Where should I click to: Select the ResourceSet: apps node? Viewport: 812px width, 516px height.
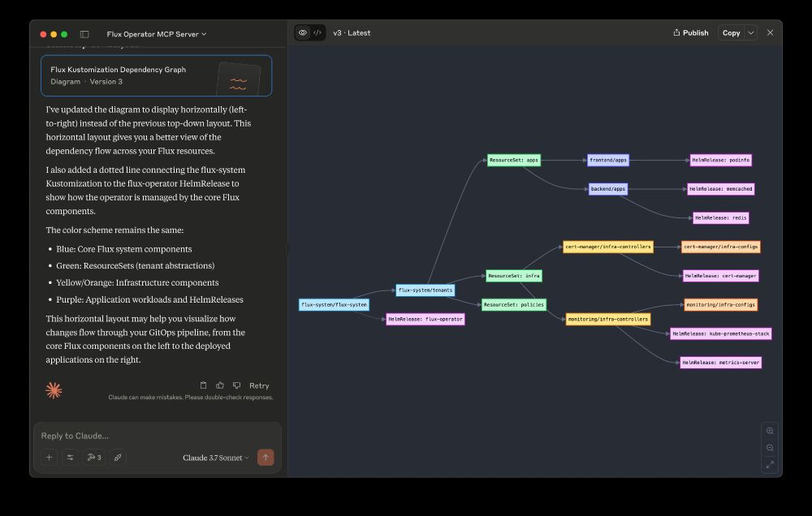click(514, 160)
